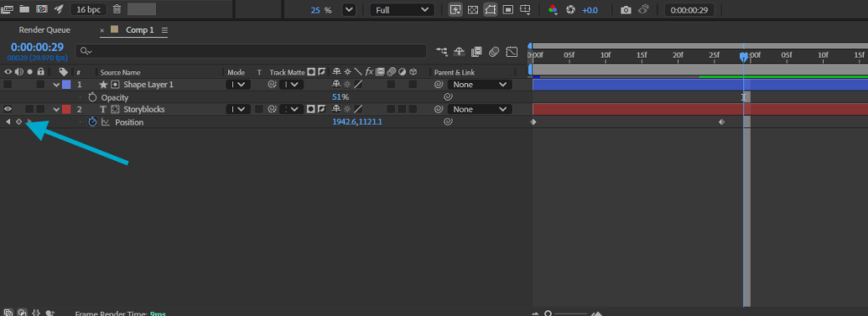This screenshot has width=868, height=316.
Task: Click red label color of Storyblocks
Action: pos(66,109)
